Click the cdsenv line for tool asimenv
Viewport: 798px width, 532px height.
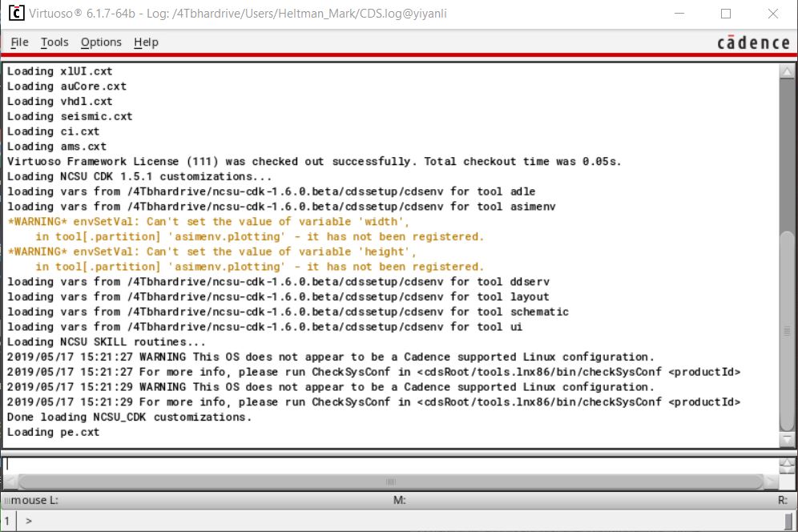281,207
